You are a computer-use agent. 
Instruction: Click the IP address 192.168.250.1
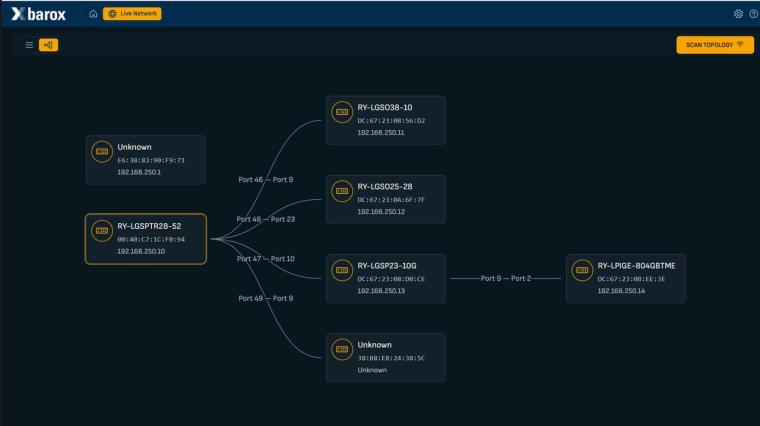click(139, 172)
